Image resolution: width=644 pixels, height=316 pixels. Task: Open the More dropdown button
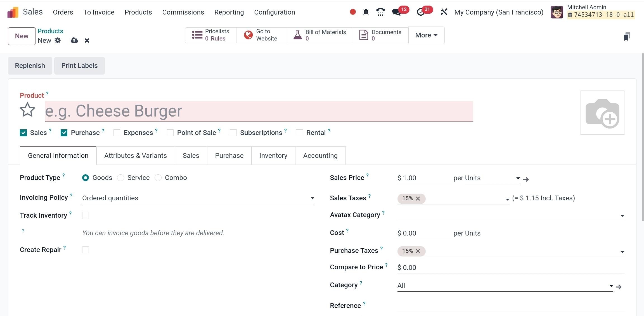point(426,35)
